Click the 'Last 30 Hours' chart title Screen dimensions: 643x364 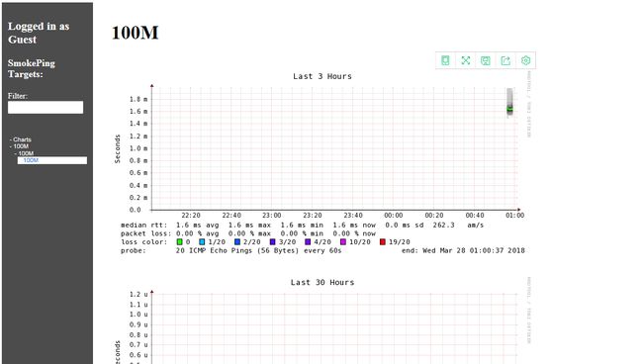click(x=322, y=283)
